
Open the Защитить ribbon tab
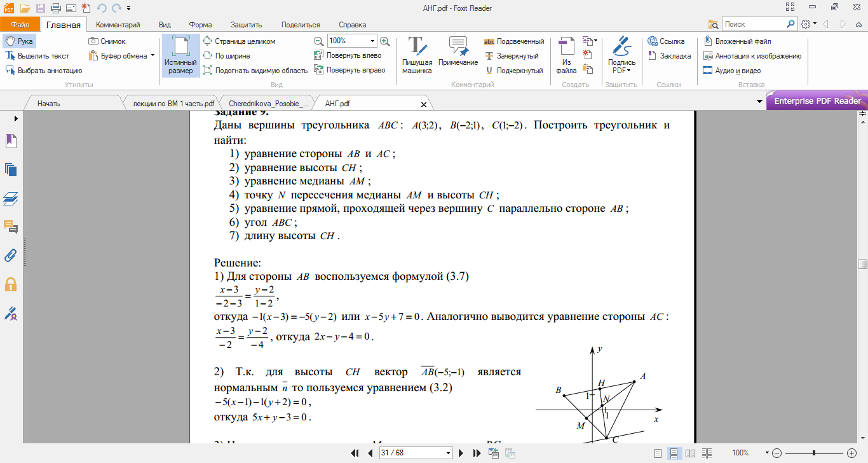point(247,25)
